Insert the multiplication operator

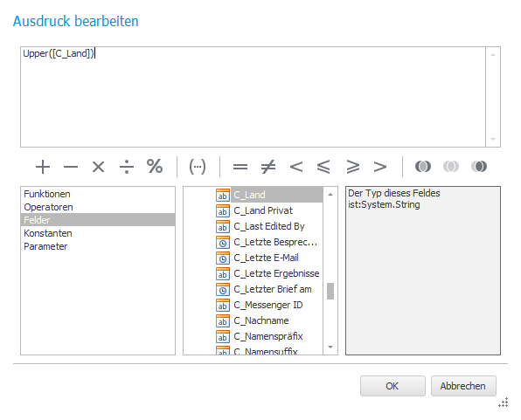99,166
